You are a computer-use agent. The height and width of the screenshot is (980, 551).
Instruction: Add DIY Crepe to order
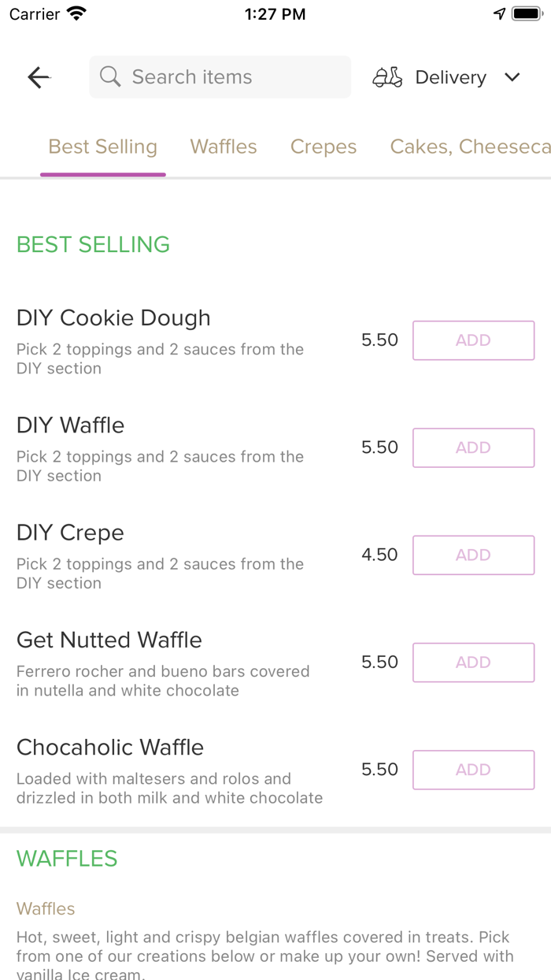pos(473,555)
